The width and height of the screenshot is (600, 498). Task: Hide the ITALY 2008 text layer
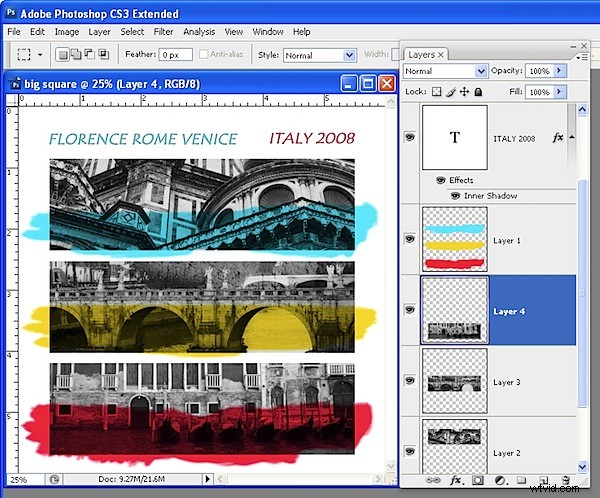[410, 138]
